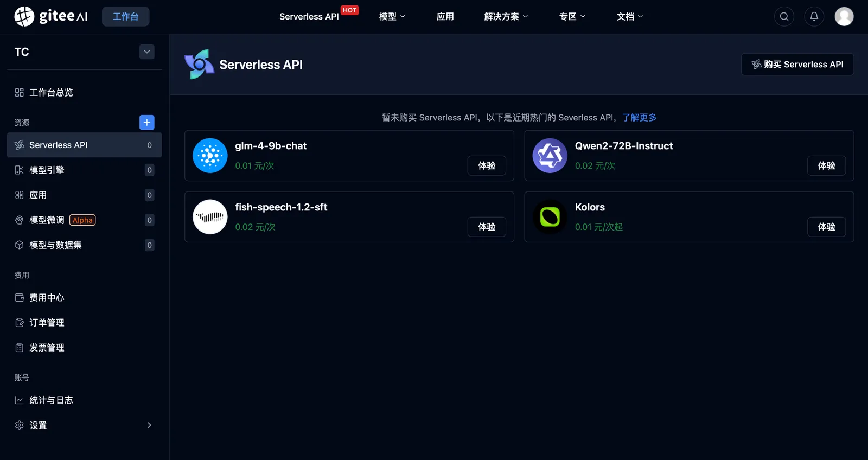Click 体验 for glm-4-9b-chat
Viewport: 868px width, 460px height.
[487, 165]
